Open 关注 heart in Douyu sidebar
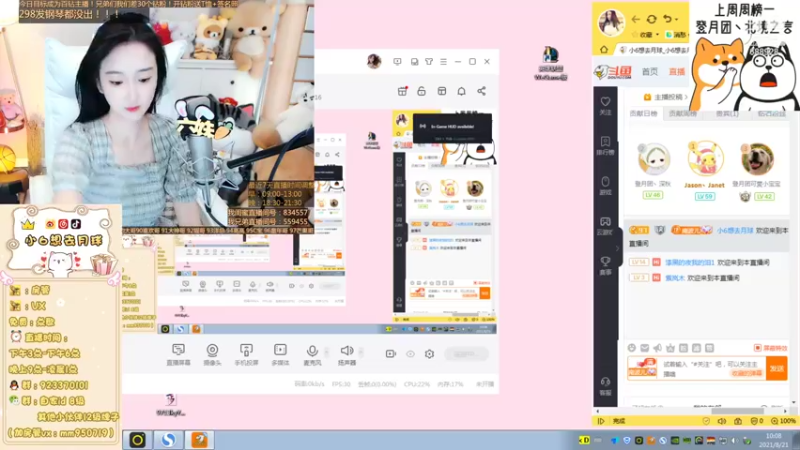 point(605,106)
